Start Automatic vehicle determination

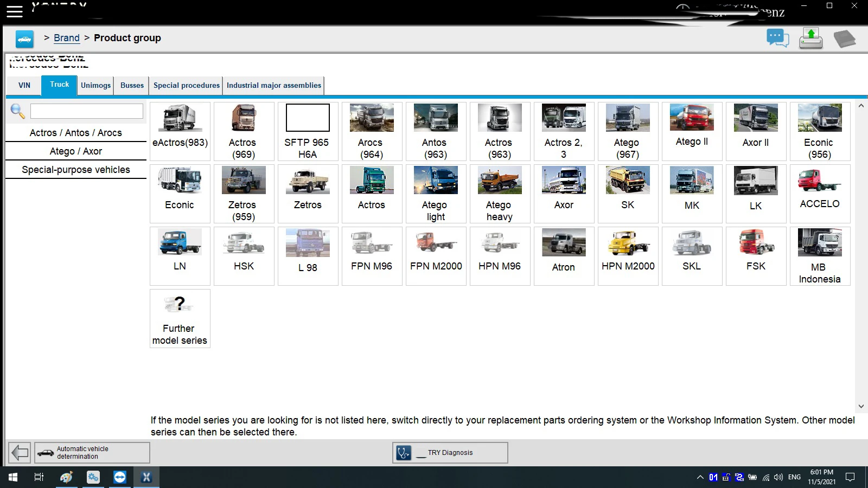(x=92, y=452)
